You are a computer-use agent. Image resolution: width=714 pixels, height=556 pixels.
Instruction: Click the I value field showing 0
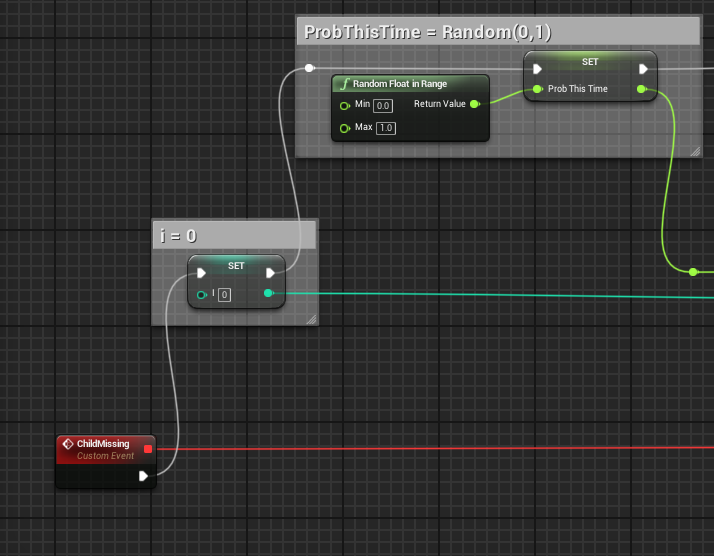pyautogui.click(x=225, y=294)
